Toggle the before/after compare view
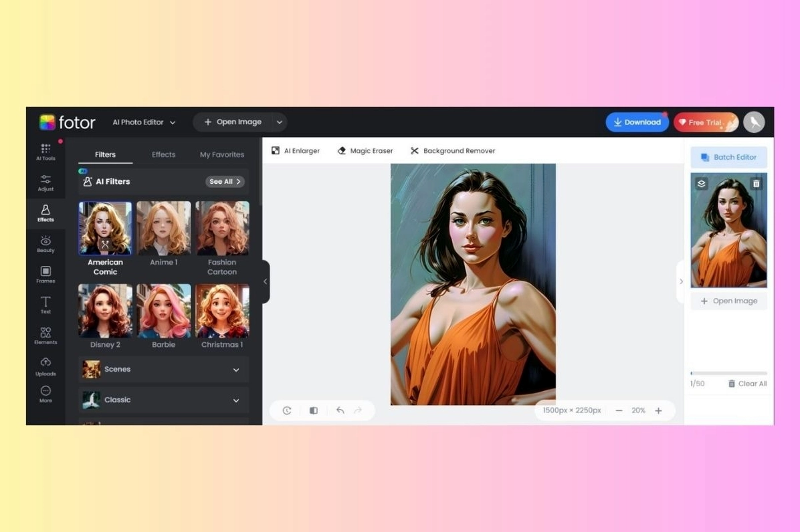Screen dimensions: 800x532 click(x=313, y=410)
